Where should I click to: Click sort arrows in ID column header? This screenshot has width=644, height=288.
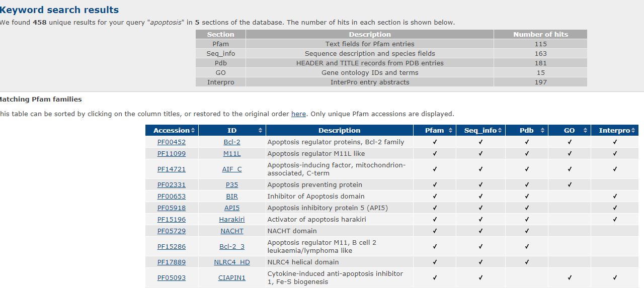[x=260, y=131]
